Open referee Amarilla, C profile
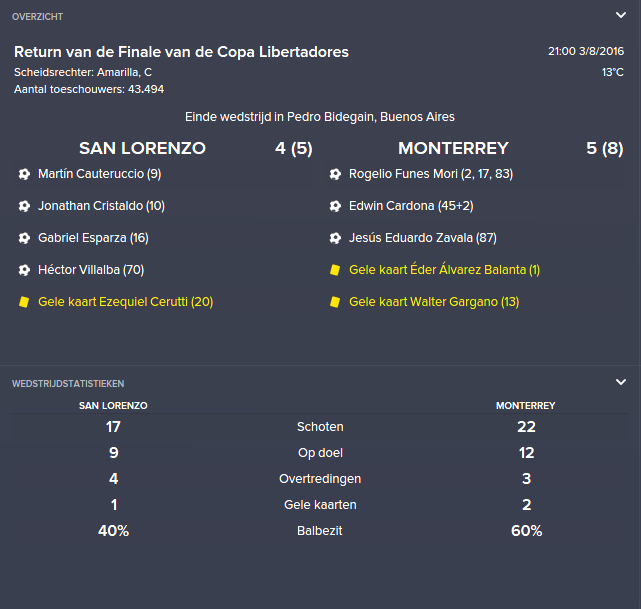 tap(125, 72)
